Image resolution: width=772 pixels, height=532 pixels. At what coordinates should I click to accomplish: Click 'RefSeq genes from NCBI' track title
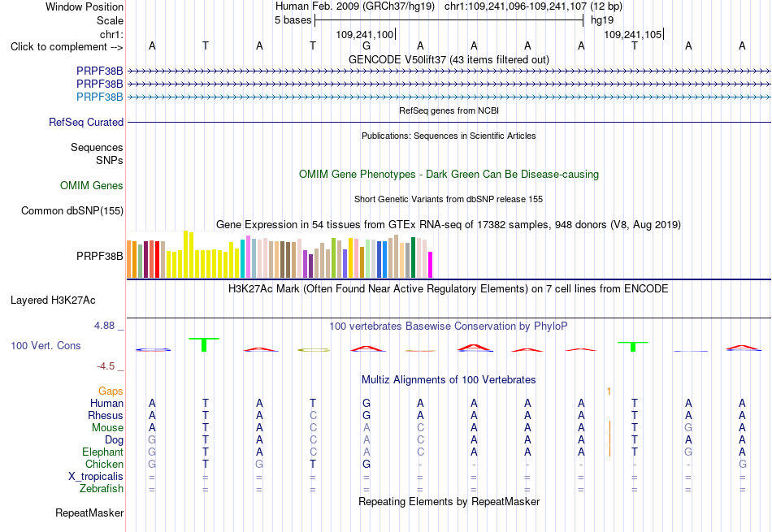pos(449,110)
